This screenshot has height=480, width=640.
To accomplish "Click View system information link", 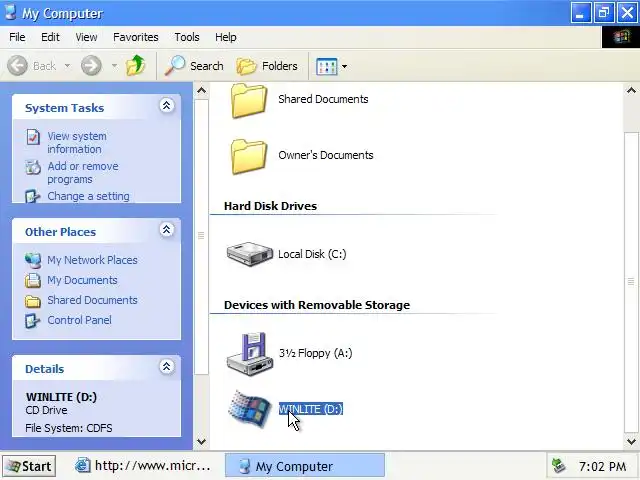I will [x=77, y=142].
